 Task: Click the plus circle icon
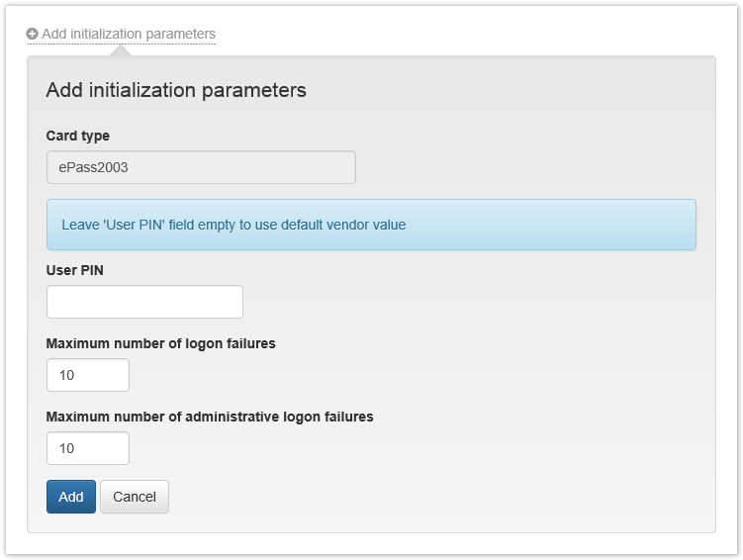click(x=33, y=34)
